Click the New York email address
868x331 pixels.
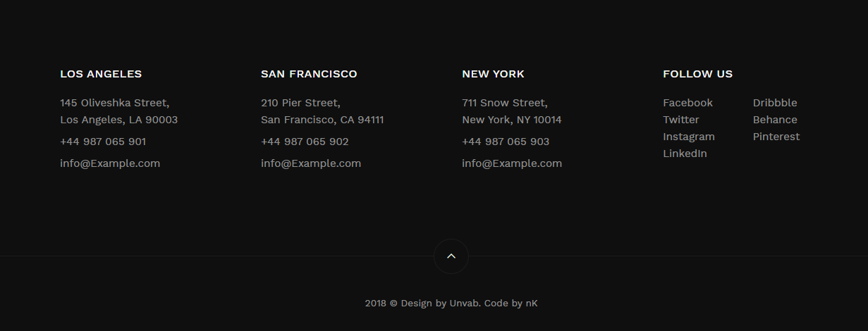(512, 163)
